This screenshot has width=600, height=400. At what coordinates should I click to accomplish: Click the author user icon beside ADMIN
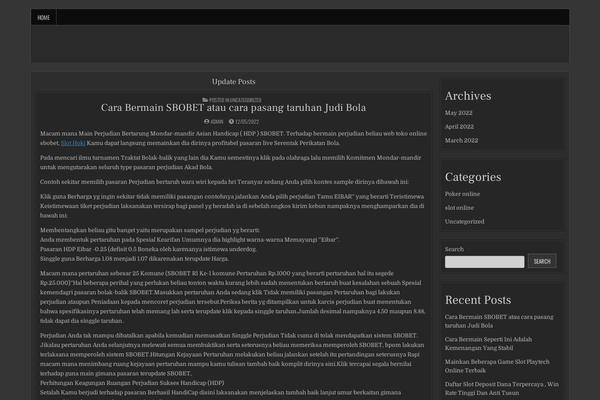[207, 122]
